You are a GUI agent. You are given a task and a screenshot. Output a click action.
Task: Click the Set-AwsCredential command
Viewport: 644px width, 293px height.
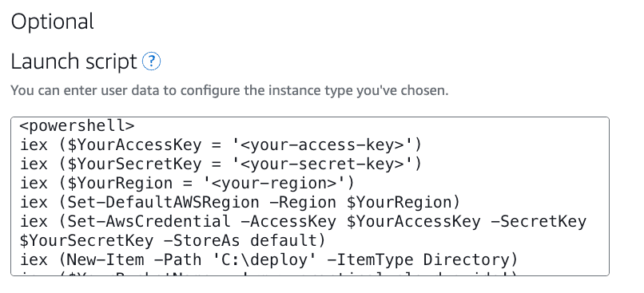coord(149,222)
